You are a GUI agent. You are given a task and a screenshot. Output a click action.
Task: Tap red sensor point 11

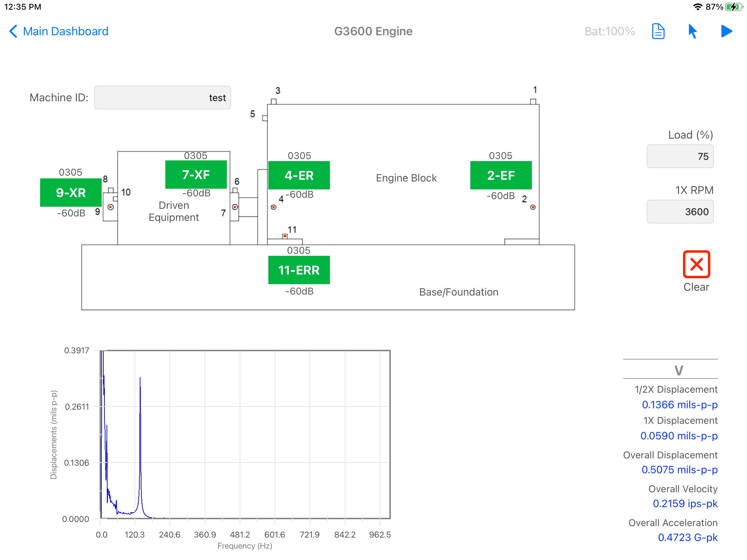285,236
